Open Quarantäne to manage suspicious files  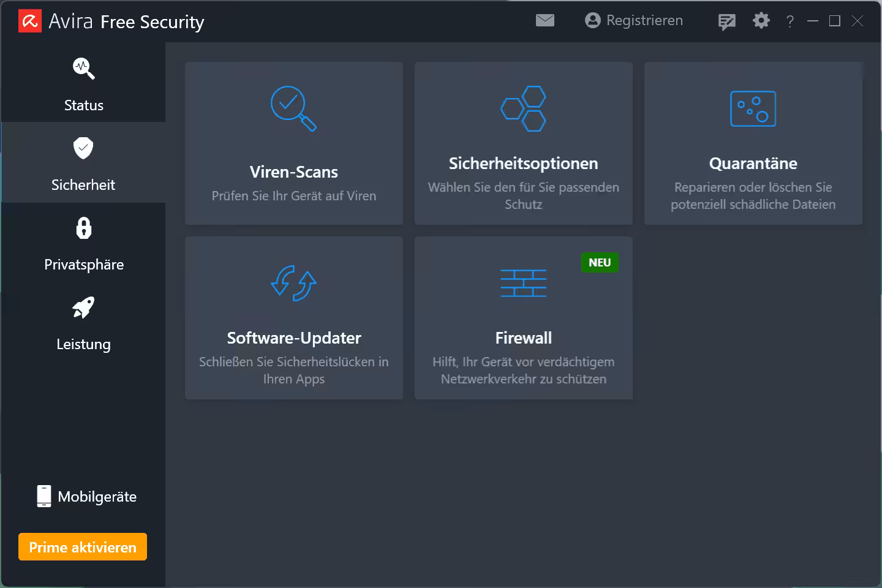tap(753, 144)
